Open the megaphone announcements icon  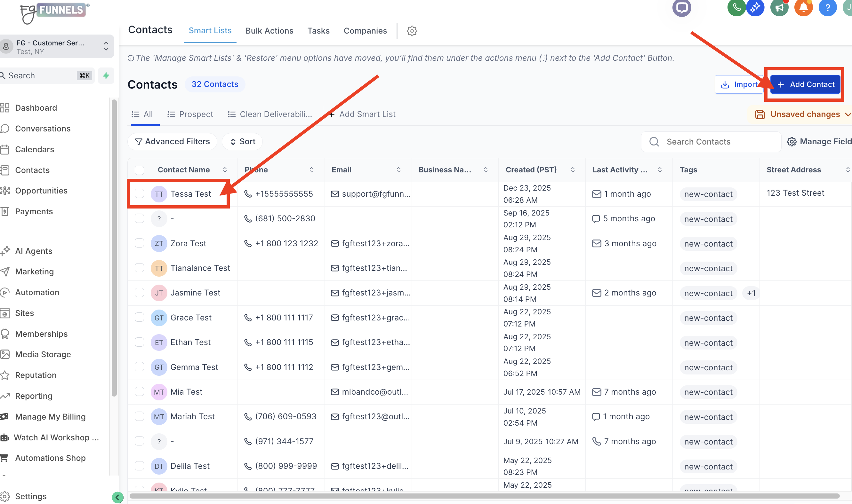point(779,7)
